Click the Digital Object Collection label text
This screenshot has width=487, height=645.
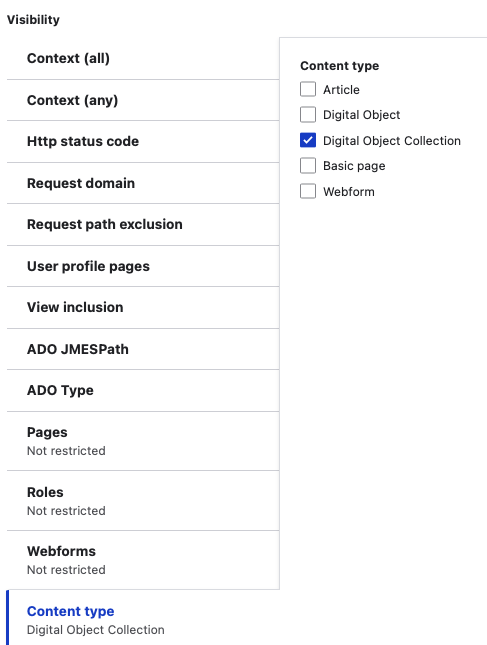[x=392, y=141]
